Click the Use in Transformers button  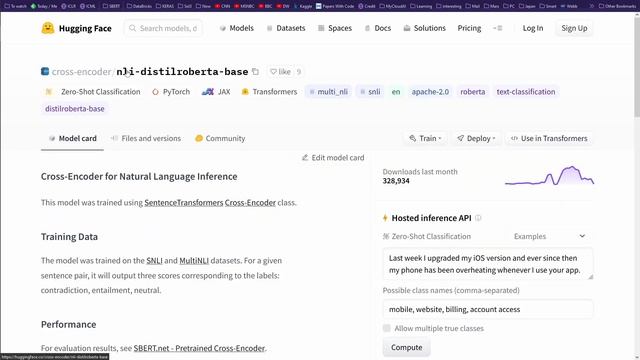[x=549, y=138]
